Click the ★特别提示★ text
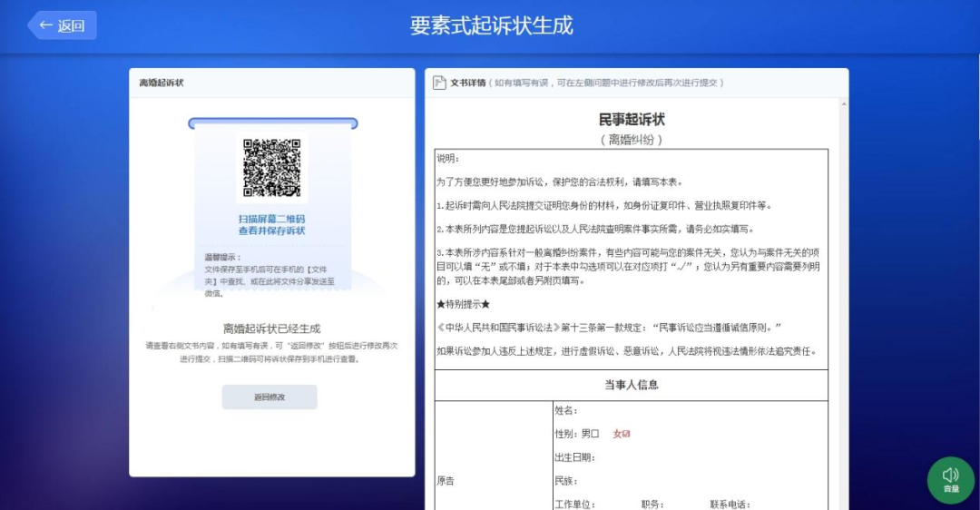The height and width of the screenshot is (510, 980). [x=463, y=304]
